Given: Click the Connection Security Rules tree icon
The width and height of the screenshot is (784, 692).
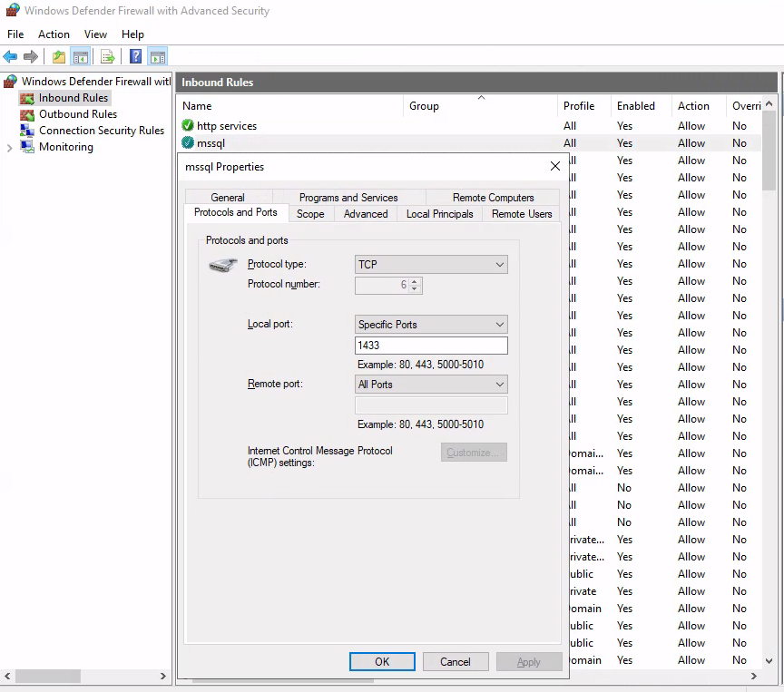Looking at the screenshot, I should pyautogui.click(x=27, y=131).
